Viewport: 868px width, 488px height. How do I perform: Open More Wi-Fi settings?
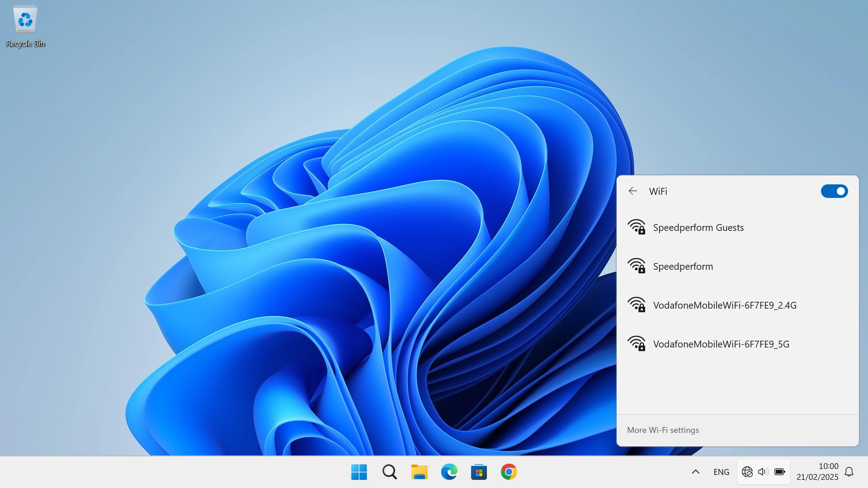(662, 430)
